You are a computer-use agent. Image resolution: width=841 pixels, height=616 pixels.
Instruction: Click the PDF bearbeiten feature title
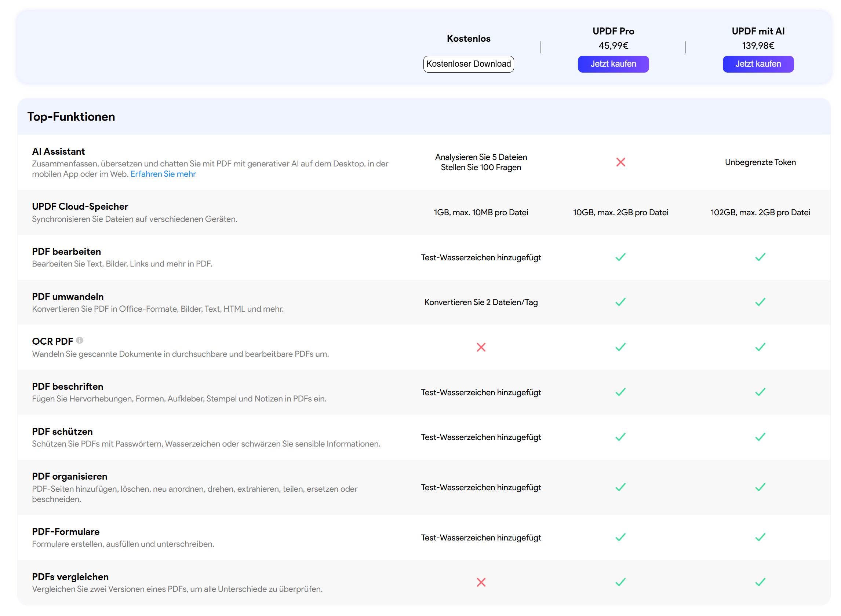click(x=66, y=251)
